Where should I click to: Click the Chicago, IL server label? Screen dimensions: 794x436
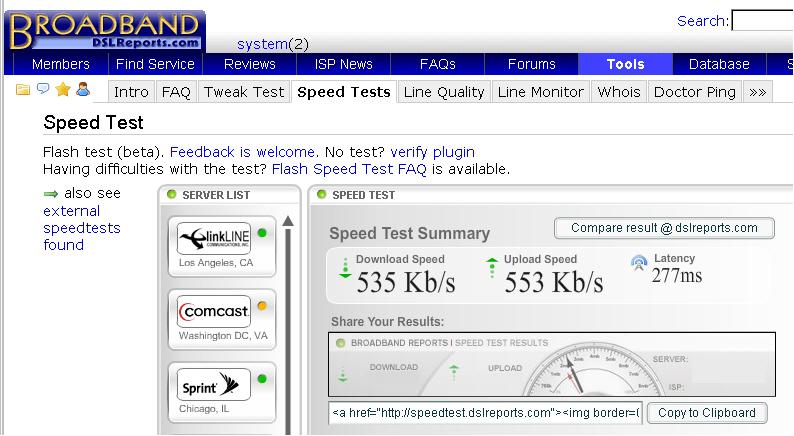[204, 409]
